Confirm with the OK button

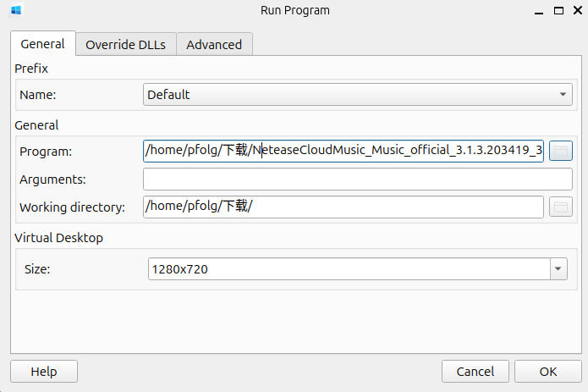coord(548,371)
